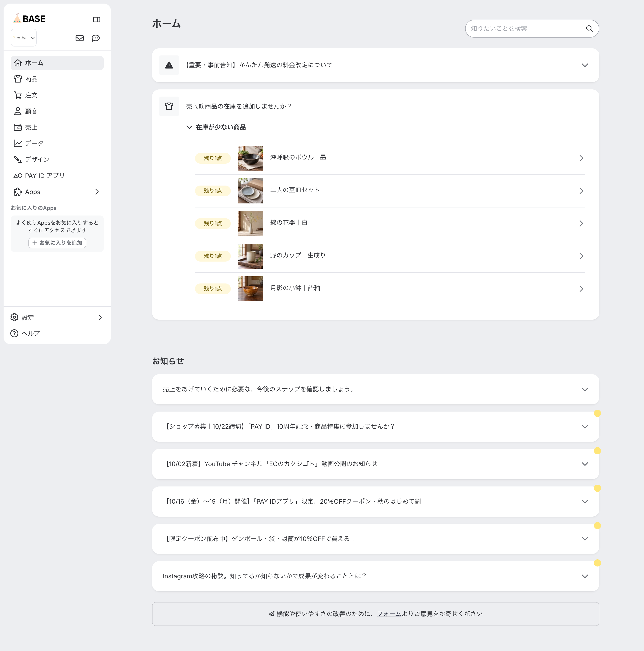The image size is (644, 651).
Task: Click chevron arrow for 深呼吸のボウル row
Action: 581,158
